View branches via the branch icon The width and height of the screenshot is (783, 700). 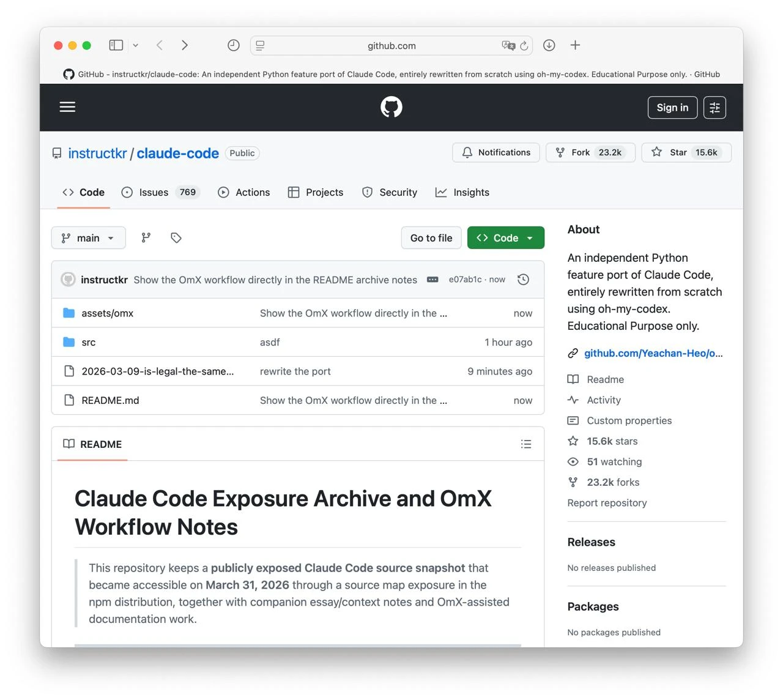[x=146, y=238]
